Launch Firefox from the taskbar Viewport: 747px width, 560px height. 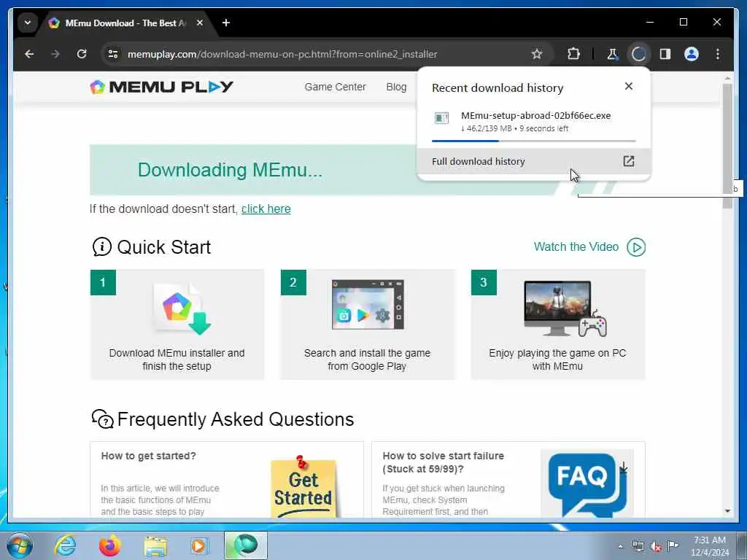coord(110,545)
